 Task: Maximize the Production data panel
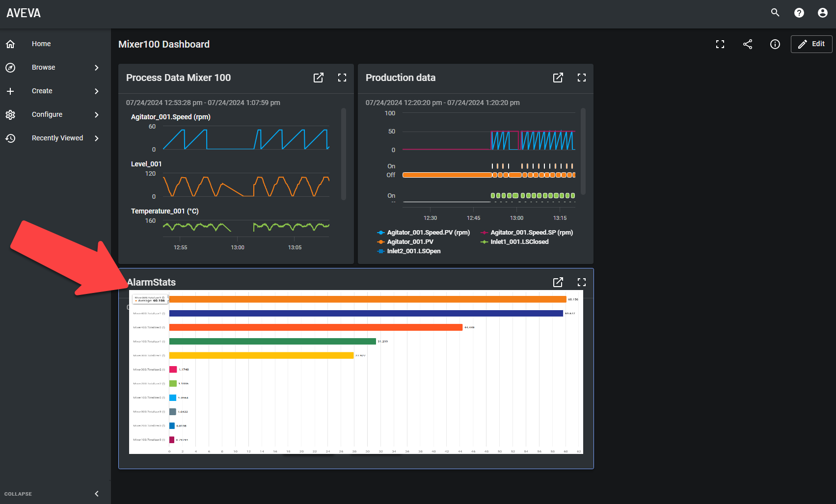[582, 78]
